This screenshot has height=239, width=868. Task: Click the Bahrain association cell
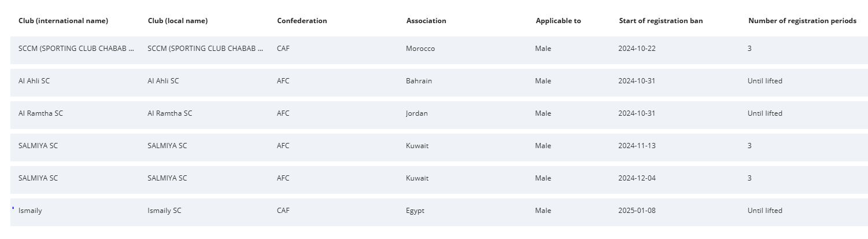(419, 81)
